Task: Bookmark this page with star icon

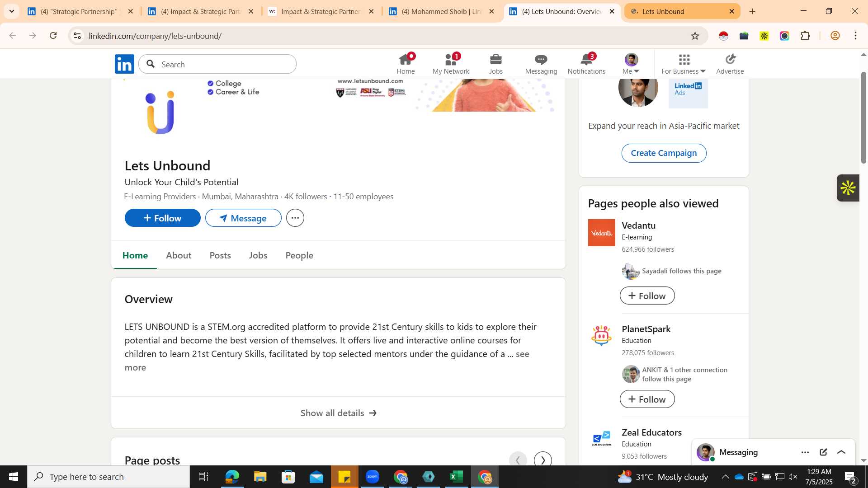Action: [695, 36]
